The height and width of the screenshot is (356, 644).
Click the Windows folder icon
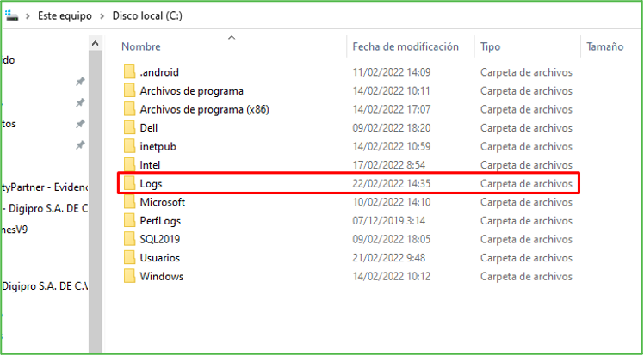point(129,276)
